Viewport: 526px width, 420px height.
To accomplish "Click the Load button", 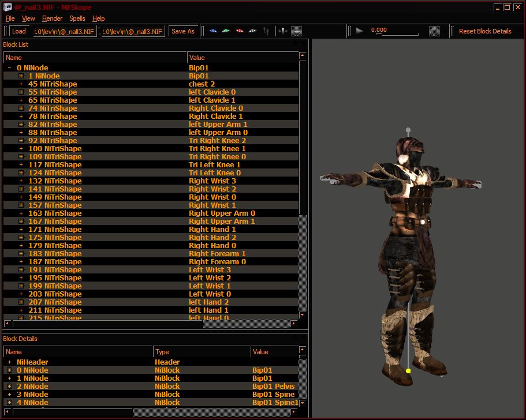I will [19, 31].
